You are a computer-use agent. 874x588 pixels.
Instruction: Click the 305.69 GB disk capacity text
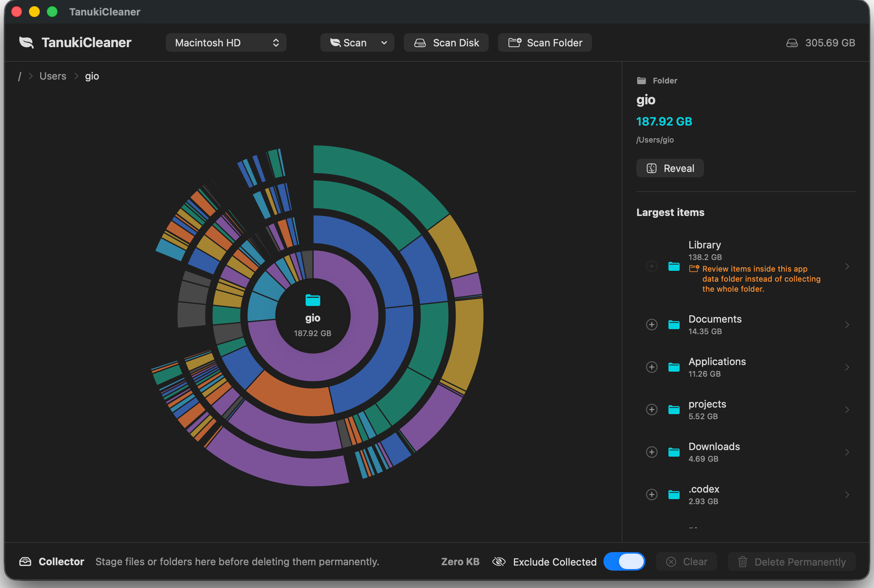point(830,43)
